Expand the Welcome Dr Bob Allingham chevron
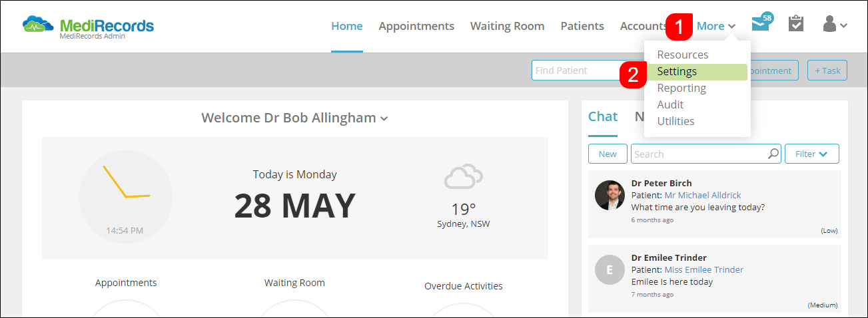The height and width of the screenshot is (318, 868). point(384,119)
